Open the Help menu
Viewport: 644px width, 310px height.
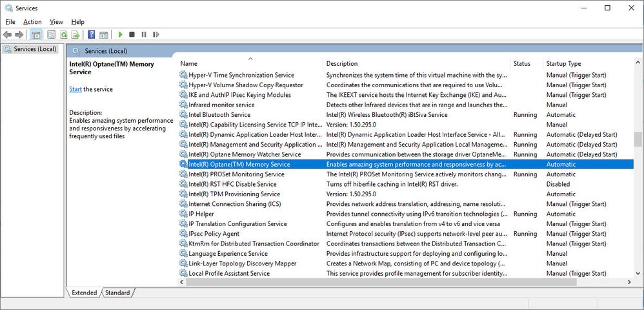click(77, 22)
